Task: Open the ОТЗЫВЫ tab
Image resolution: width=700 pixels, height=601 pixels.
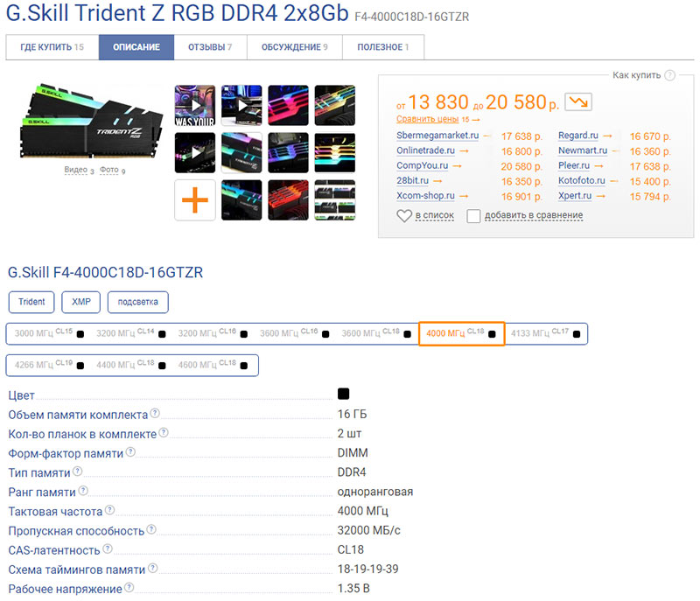Action: [x=210, y=47]
